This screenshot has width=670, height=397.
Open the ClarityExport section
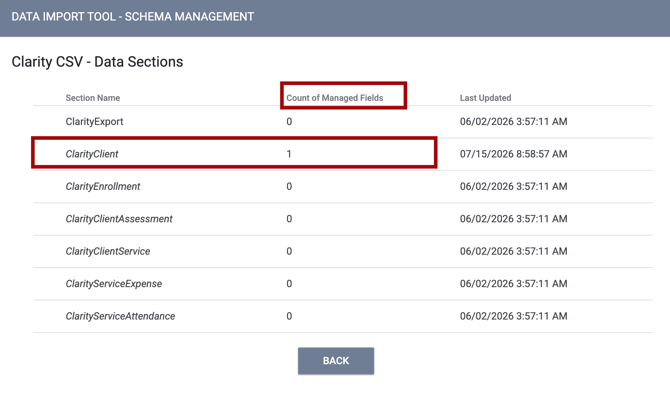94,122
